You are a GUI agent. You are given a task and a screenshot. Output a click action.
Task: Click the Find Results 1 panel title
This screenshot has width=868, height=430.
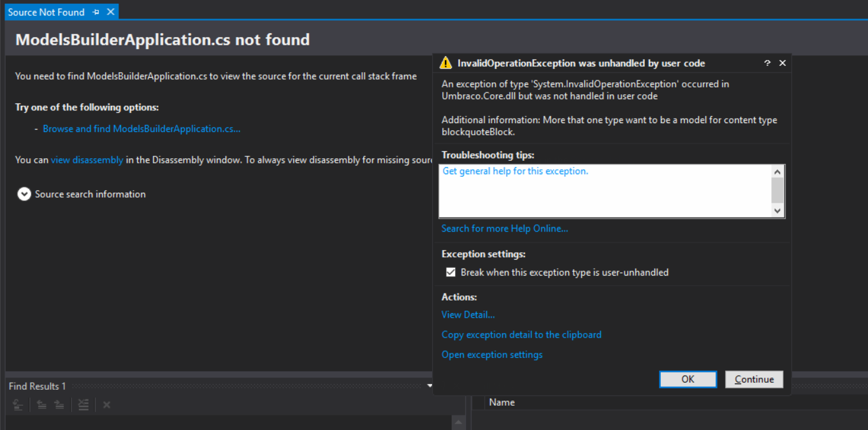point(37,387)
